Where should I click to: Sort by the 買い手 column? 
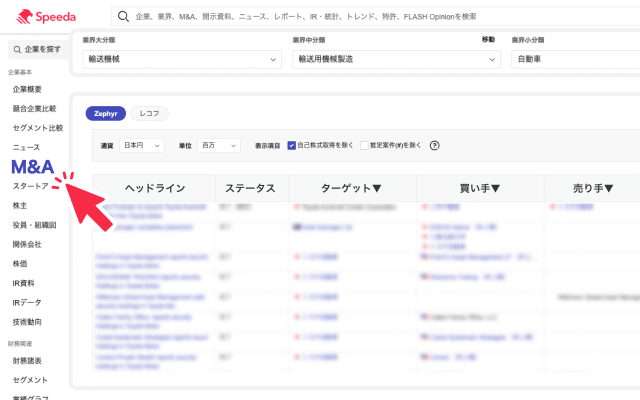coord(480,188)
